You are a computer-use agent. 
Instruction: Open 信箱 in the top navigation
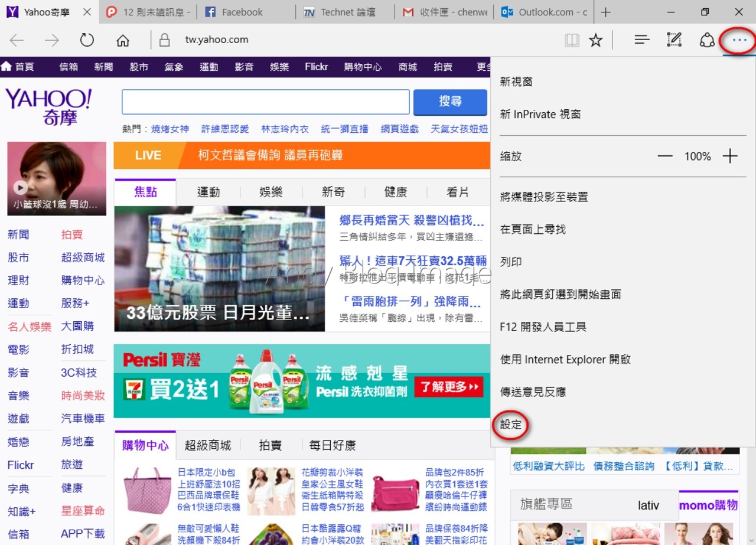(x=69, y=67)
